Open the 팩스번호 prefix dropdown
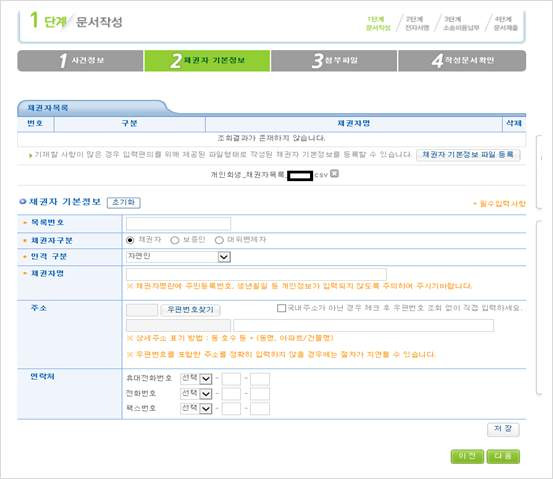The height and width of the screenshot is (479, 553). (196, 408)
